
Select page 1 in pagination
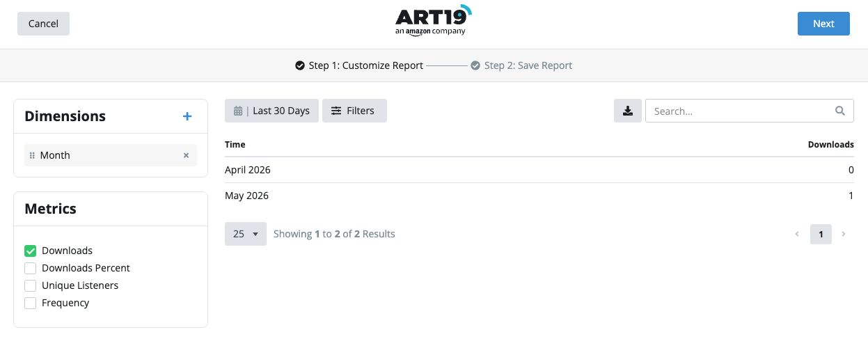pyautogui.click(x=821, y=234)
